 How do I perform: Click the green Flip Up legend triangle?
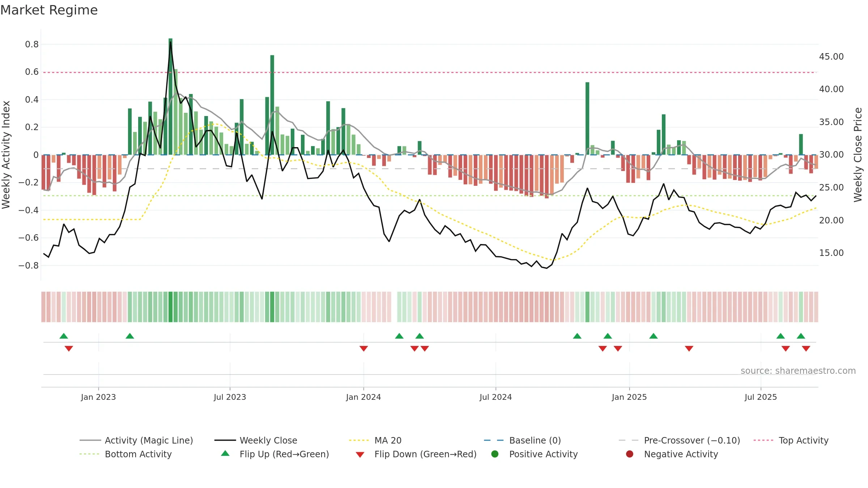(x=225, y=453)
